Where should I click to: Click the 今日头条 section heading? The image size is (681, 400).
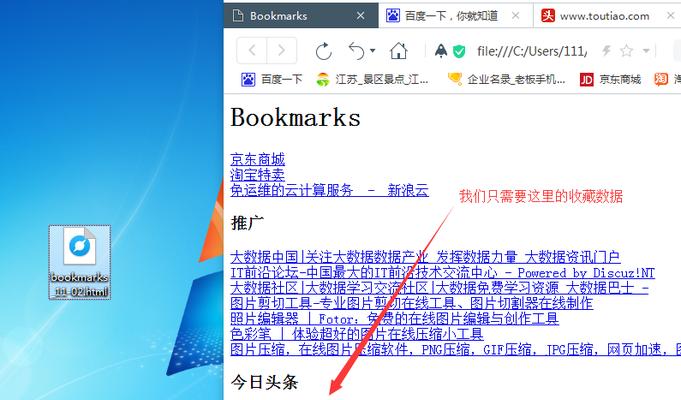tap(264, 382)
